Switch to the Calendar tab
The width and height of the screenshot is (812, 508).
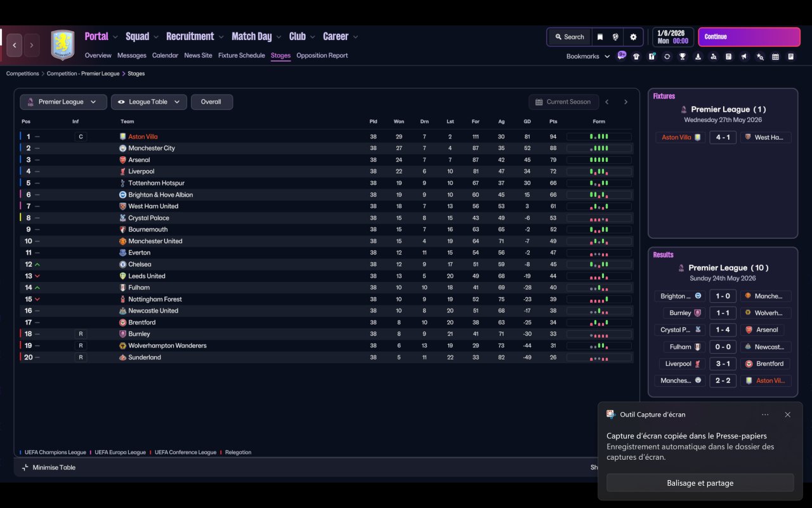(165, 55)
